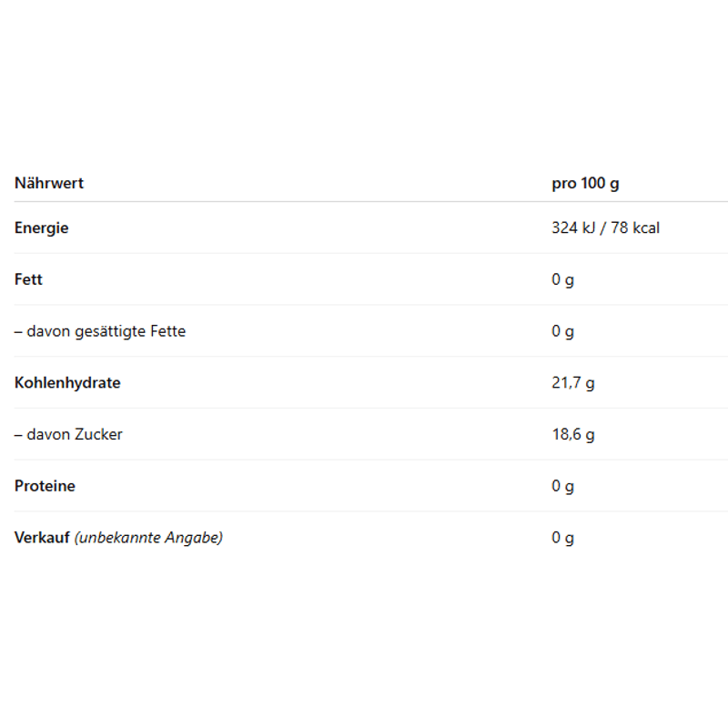Select the bold 'Fett' row label

pyautogui.click(x=29, y=279)
